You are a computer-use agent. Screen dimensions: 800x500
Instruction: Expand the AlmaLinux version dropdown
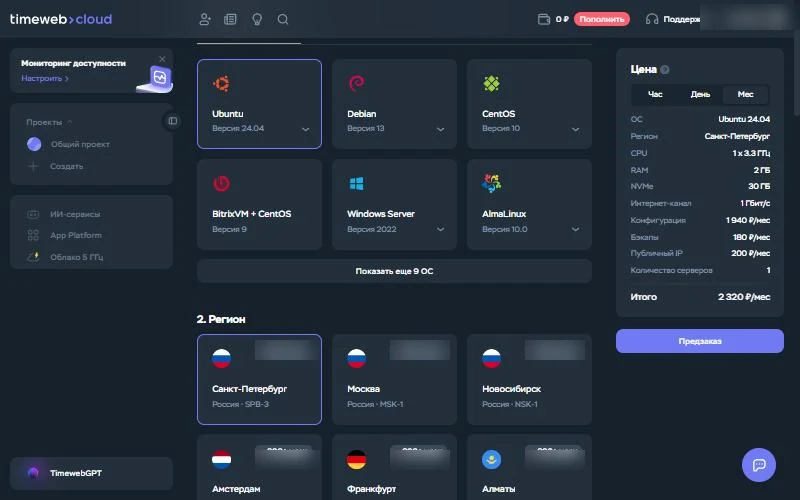click(x=576, y=230)
